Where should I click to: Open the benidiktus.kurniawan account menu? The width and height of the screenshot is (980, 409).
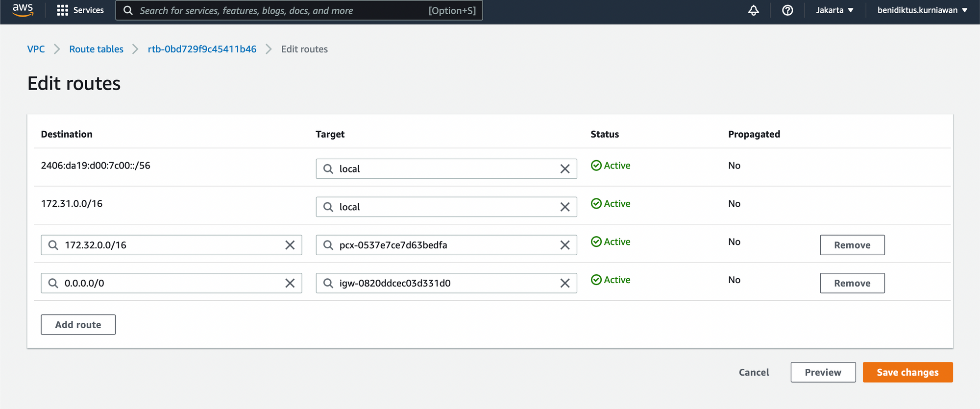(922, 10)
